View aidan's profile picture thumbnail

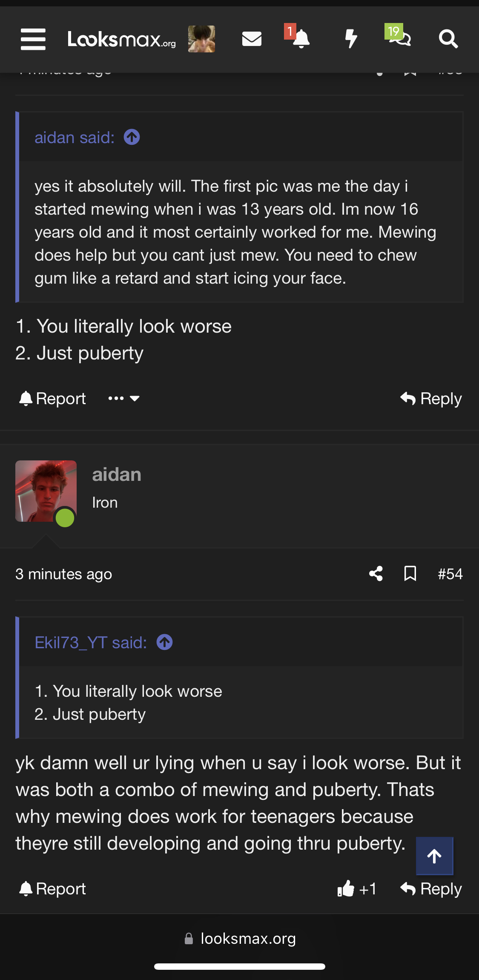pyautogui.click(x=46, y=491)
